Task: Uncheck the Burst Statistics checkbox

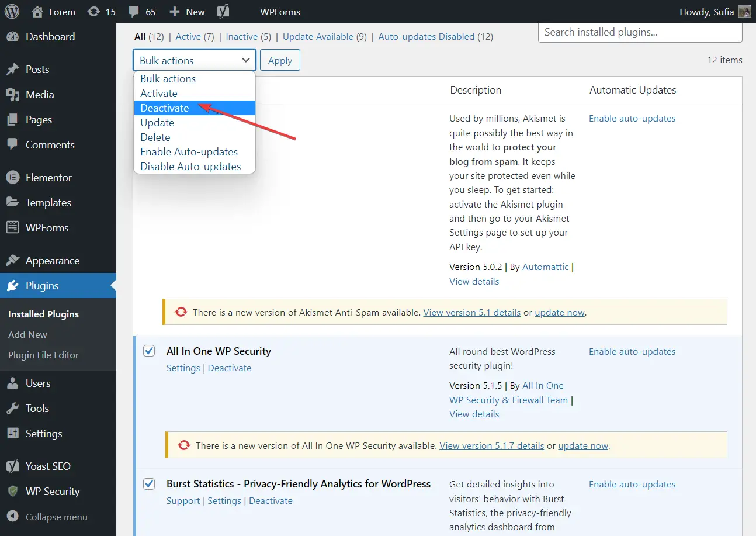Action: click(149, 483)
